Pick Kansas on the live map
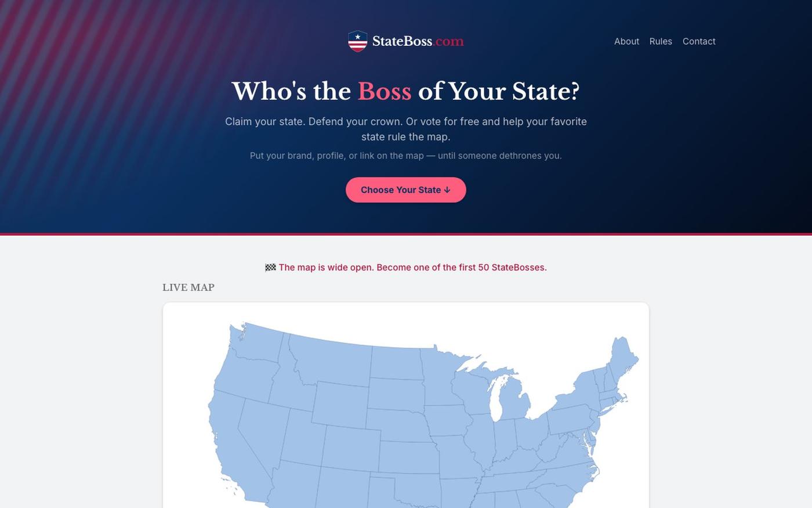The image size is (812, 508). click(409, 457)
